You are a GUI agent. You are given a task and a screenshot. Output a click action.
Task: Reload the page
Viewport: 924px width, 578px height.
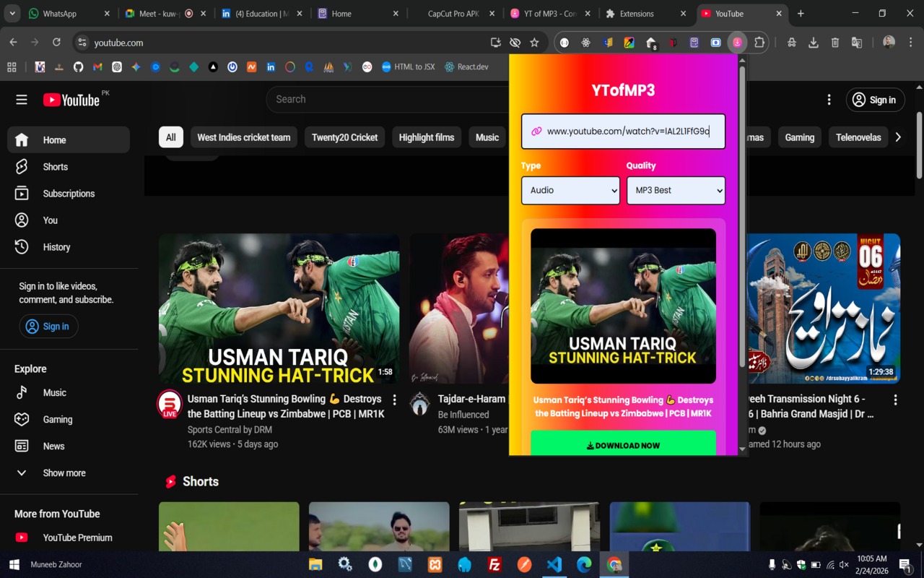pos(56,43)
